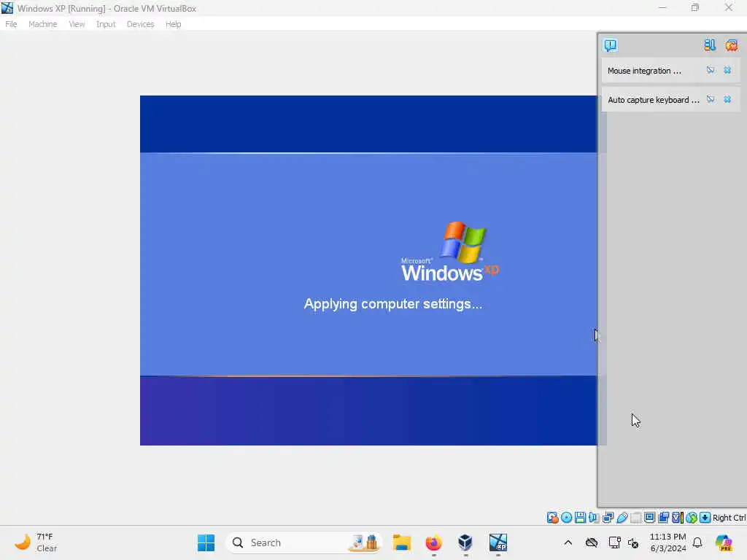Click the display status icon
Image resolution: width=747 pixels, height=560 pixels.
point(649,518)
